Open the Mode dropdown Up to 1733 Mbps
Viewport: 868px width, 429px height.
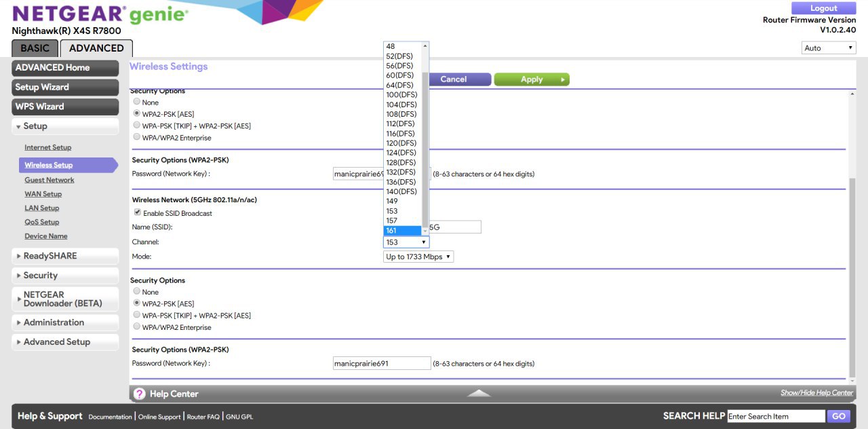click(418, 257)
